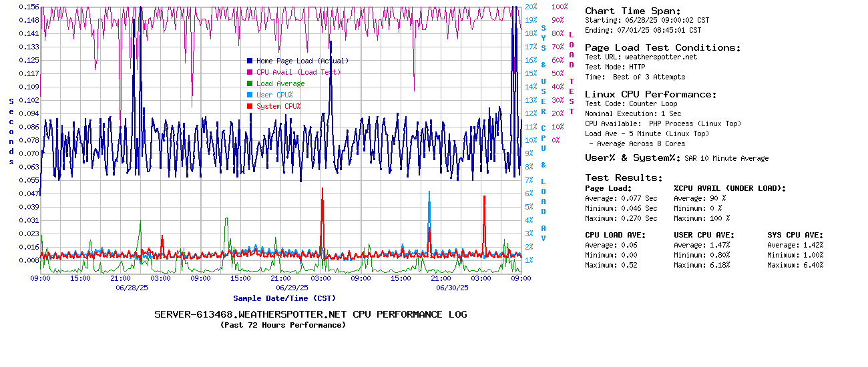Screen dimensions: 868x367
Task: Select the 'Home Page Load (Actual)' legend label
Action: [302, 61]
